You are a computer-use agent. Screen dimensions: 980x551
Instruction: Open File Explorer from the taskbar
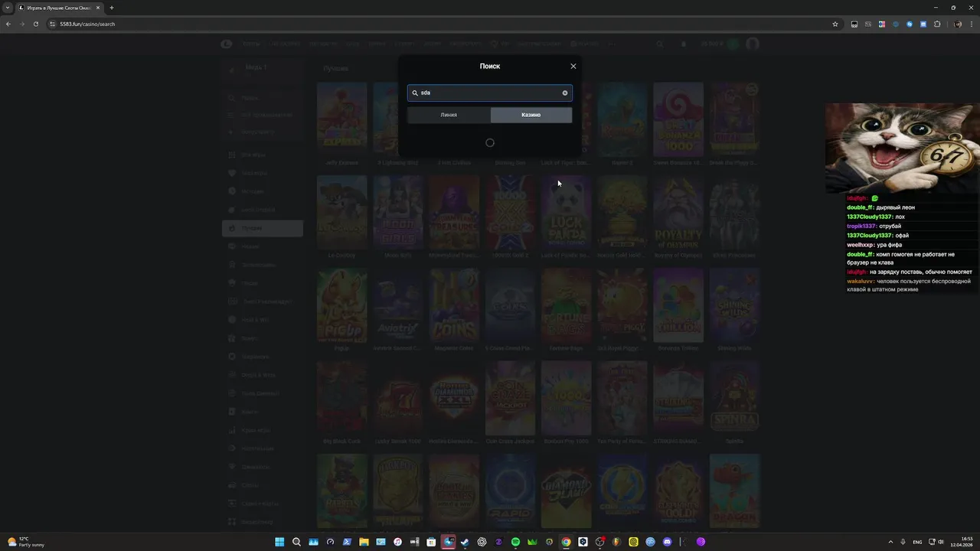pyautogui.click(x=364, y=542)
